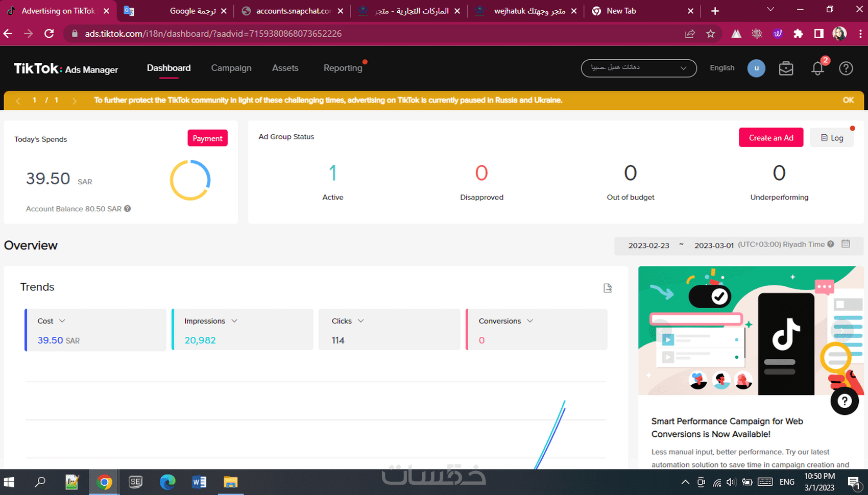Expand the Cost metric dropdown
This screenshot has width=868, height=495.
pyautogui.click(x=62, y=321)
